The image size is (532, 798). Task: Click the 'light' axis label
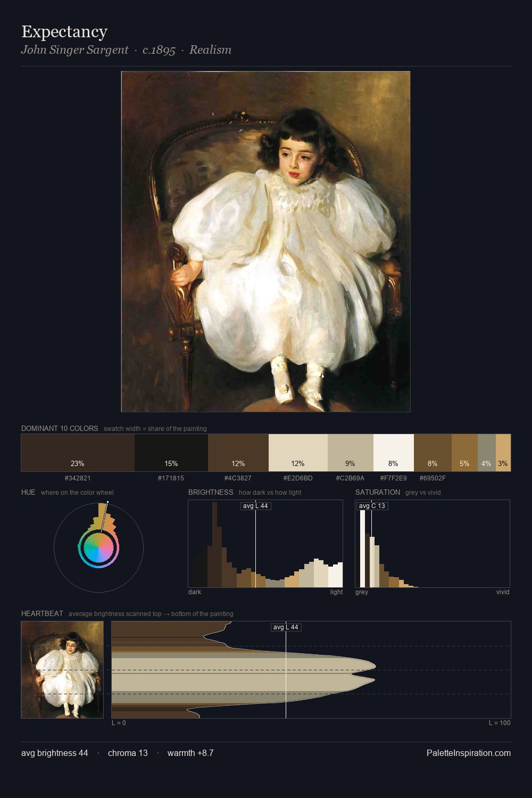337,592
